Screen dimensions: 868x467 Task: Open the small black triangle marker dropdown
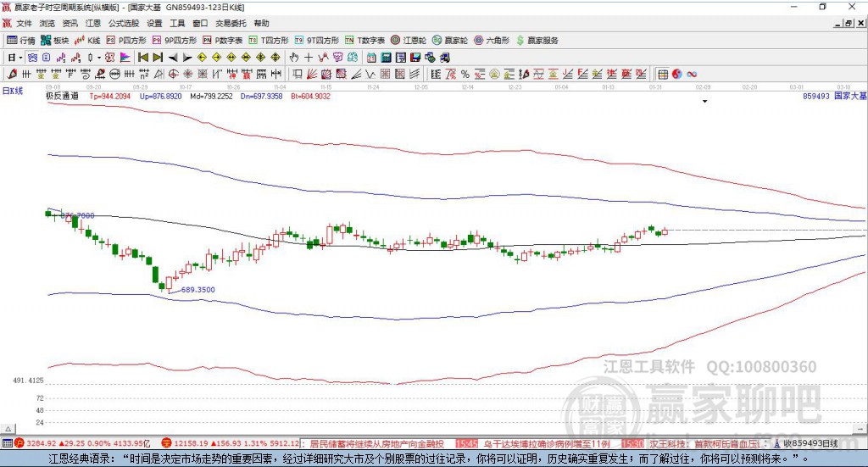point(704,101)
